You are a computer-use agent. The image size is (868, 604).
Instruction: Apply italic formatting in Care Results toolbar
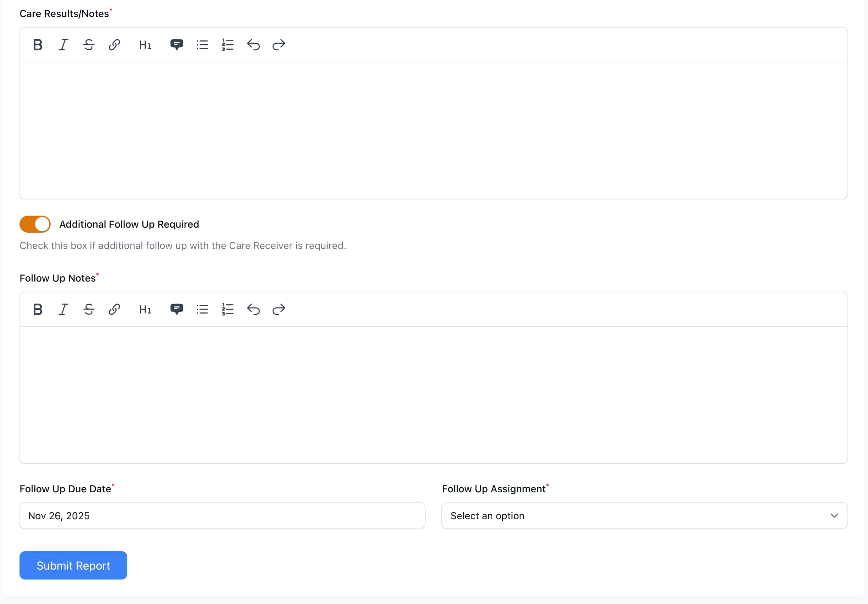point(63,45)
